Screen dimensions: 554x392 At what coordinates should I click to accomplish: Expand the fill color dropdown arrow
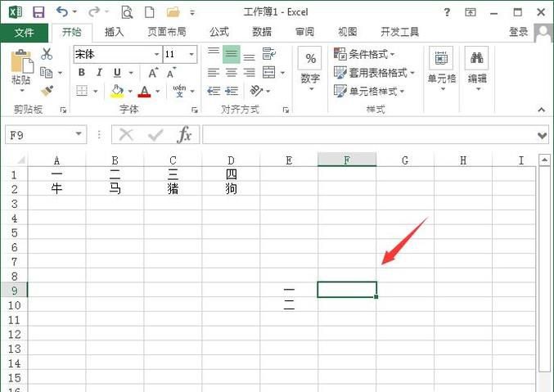130,92
